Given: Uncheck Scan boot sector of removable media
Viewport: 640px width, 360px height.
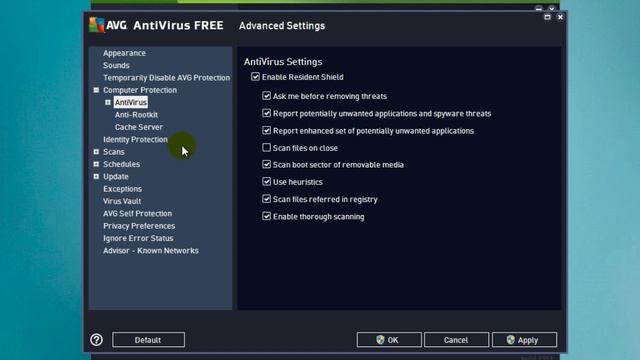Looking at the screenshot, I should (x=267, y=164).
